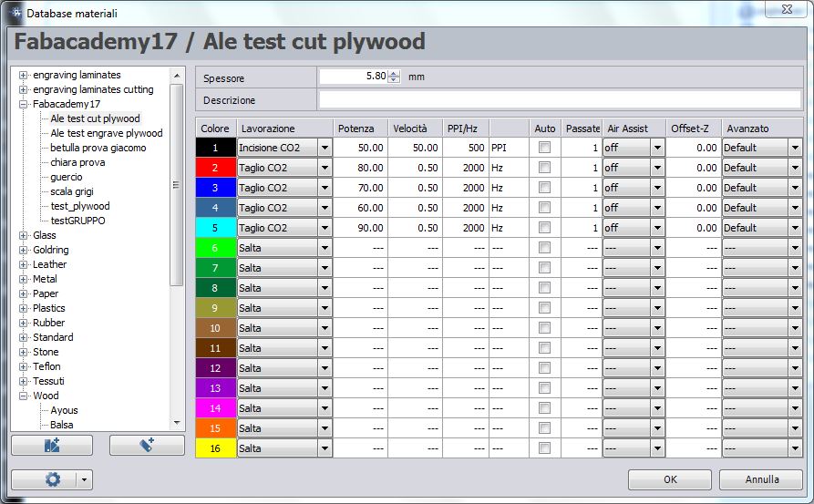
Task: Click the add new material tag icon button
Action: [147, 446]
